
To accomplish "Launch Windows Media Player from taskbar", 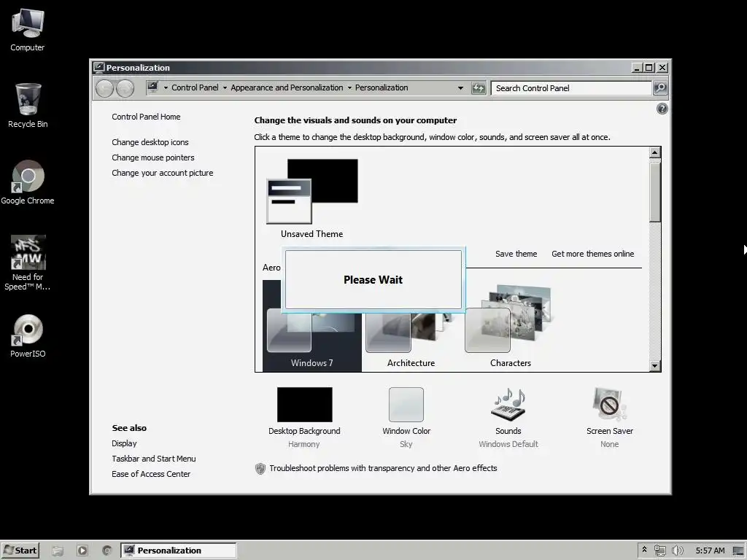I will (82, 551).
